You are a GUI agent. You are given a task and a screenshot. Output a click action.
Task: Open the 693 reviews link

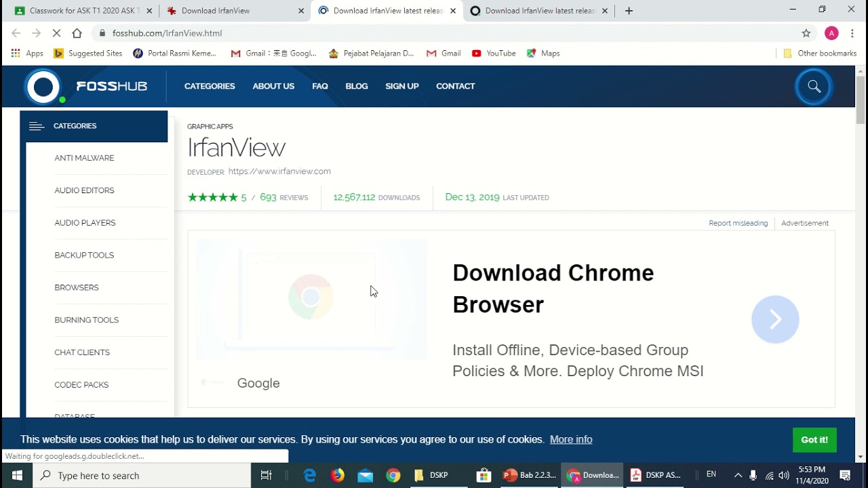[x=284, y=197]
